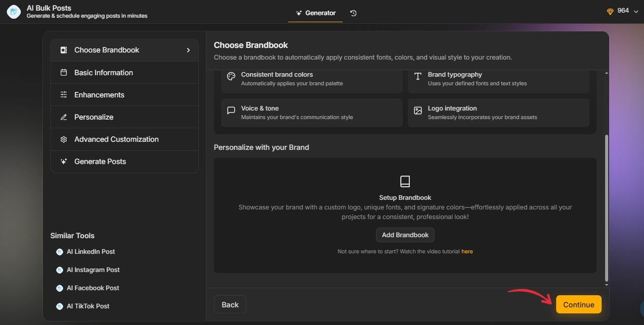Click the Generate Posts sparkle icon
This screenshot has width=644, height=325.
click(x=64, y=161)
